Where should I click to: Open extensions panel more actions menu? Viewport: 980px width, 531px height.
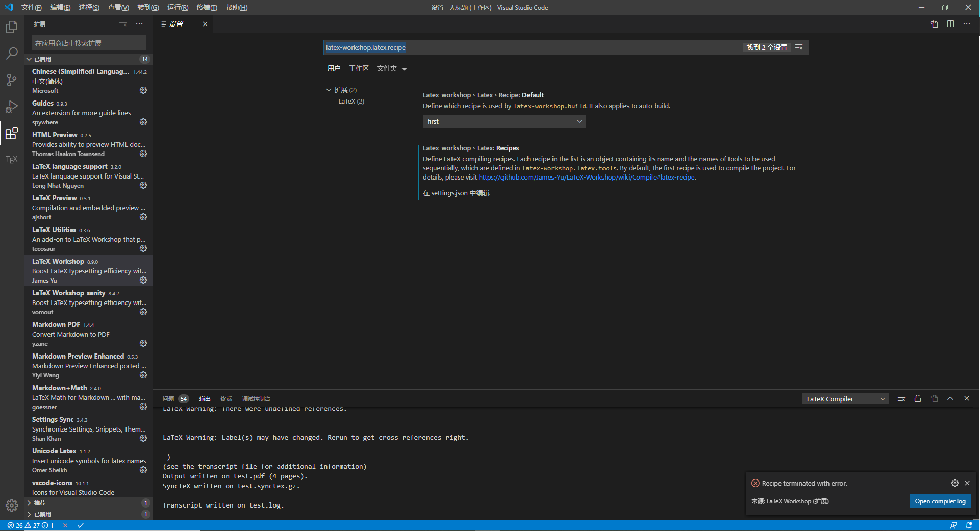[x=139, y=24]
